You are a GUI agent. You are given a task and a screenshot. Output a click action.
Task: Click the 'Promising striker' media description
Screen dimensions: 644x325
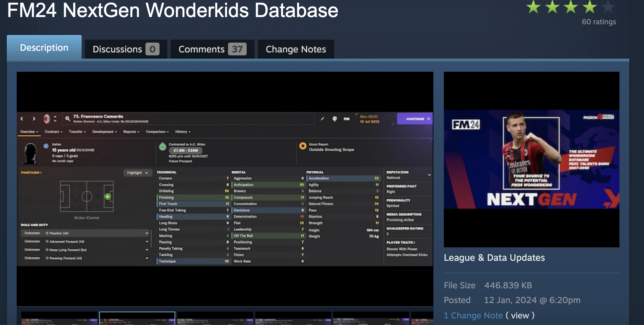pyautogui.click(x=400, y=220)
